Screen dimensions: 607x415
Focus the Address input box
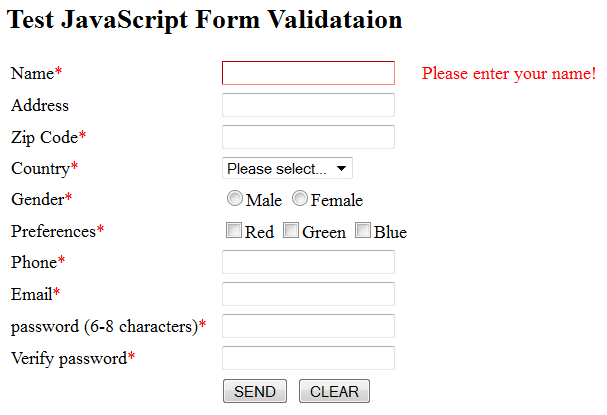click(x=308, y=105)
